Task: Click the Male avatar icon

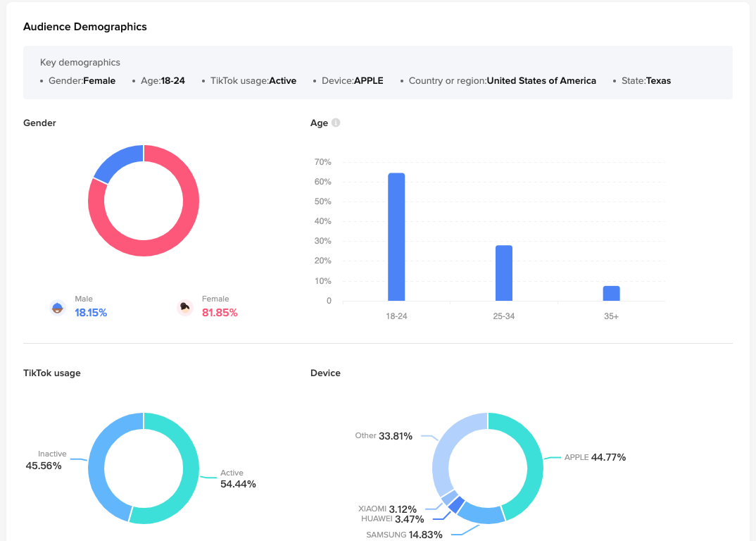Action: [58, 307]
